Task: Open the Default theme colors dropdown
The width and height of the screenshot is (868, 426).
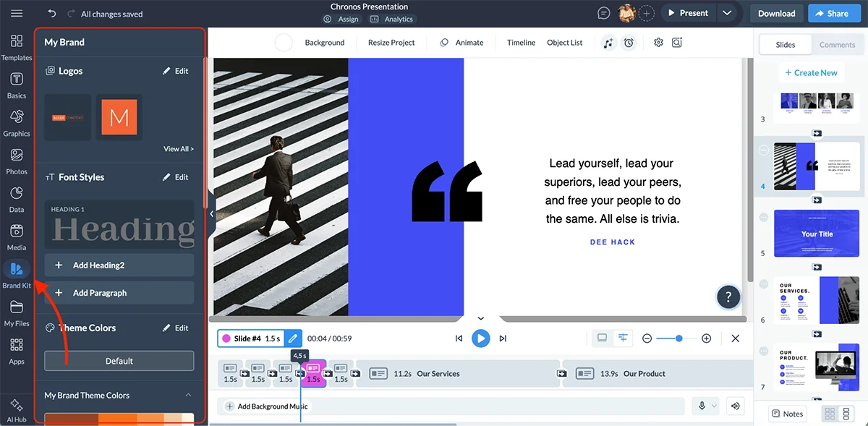Action: [119, 361]
